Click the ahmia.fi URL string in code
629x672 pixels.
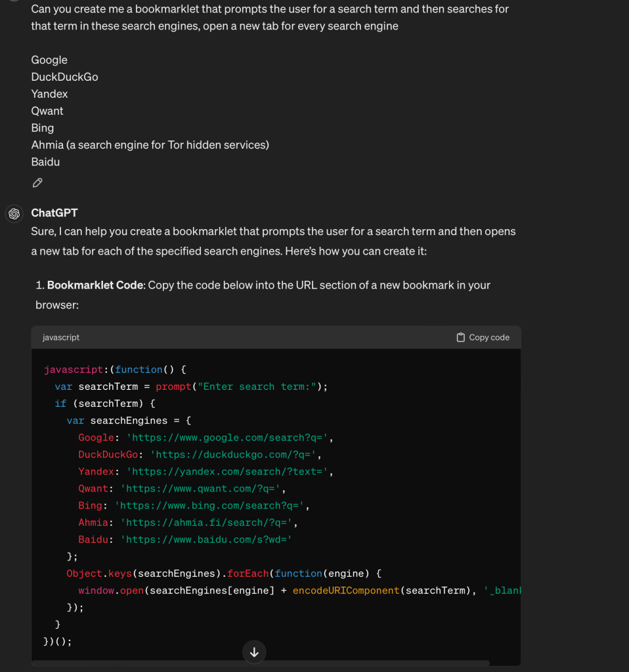tap(206, 523)
